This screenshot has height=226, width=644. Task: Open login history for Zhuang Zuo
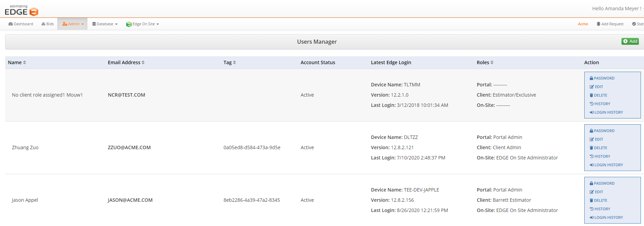click(x=606, y=165)
